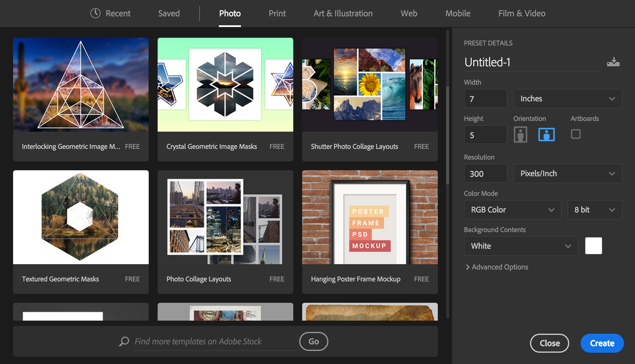Switch to the Print tab
Screen dimensions: 635x364
click(x=277, y=13)
